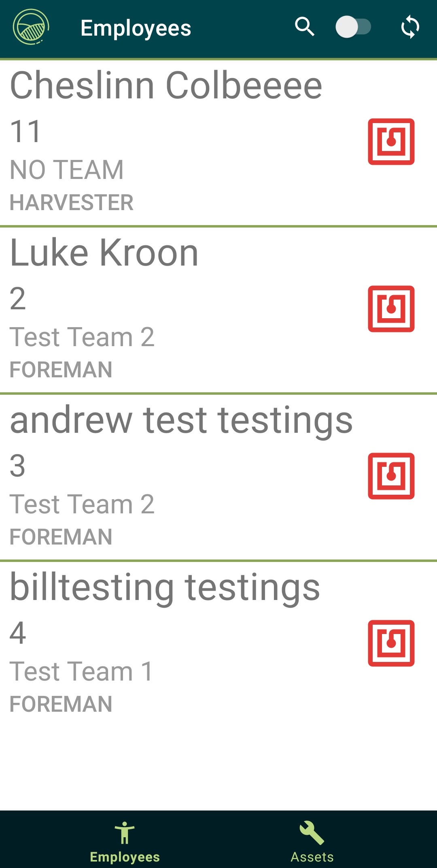Tap employee number 11

click(x=25, y=132)
